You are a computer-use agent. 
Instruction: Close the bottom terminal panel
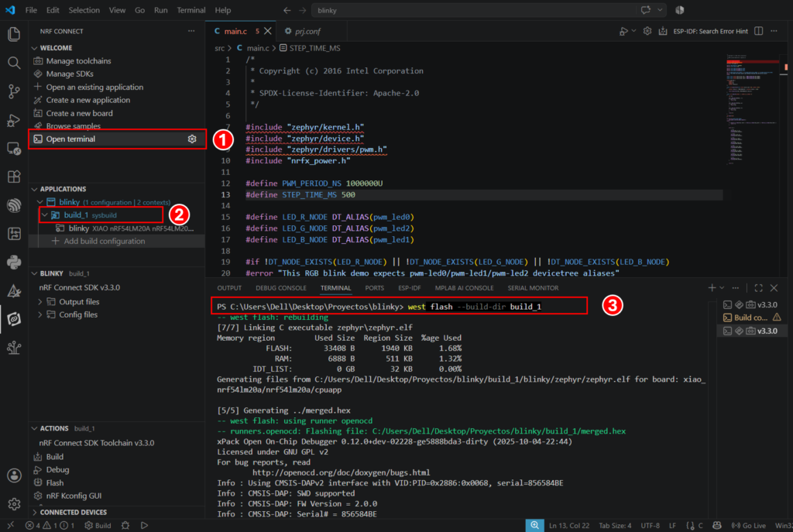click(774, 288)
